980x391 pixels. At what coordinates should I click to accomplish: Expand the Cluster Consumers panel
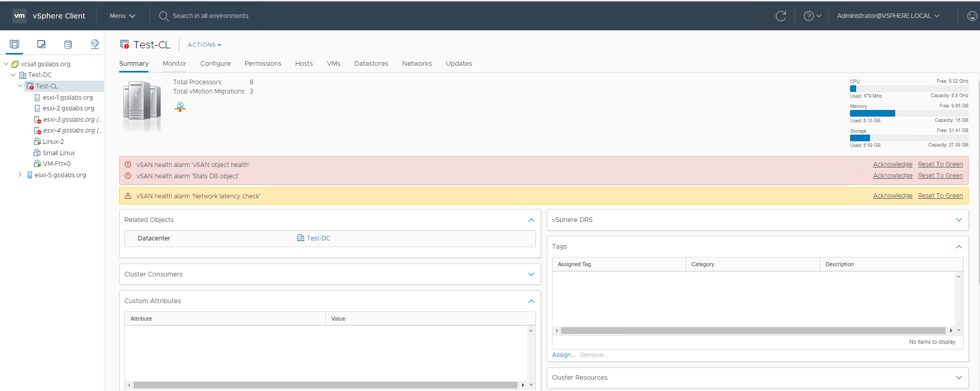click(531, 274)
